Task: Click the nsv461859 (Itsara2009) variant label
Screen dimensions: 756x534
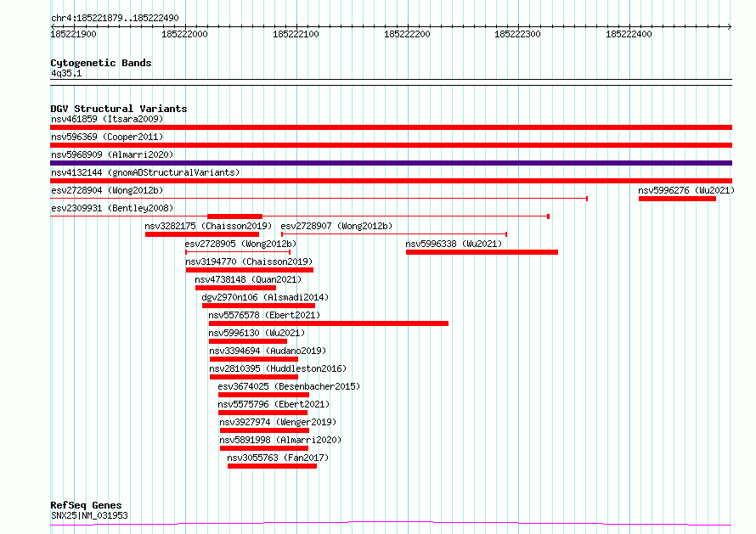Action: (107, 119)
